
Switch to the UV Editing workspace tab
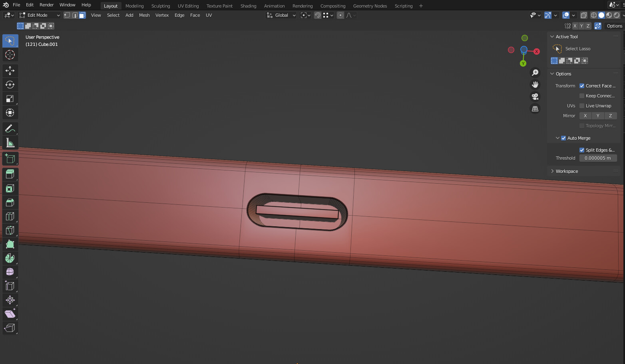click(188, 6)
